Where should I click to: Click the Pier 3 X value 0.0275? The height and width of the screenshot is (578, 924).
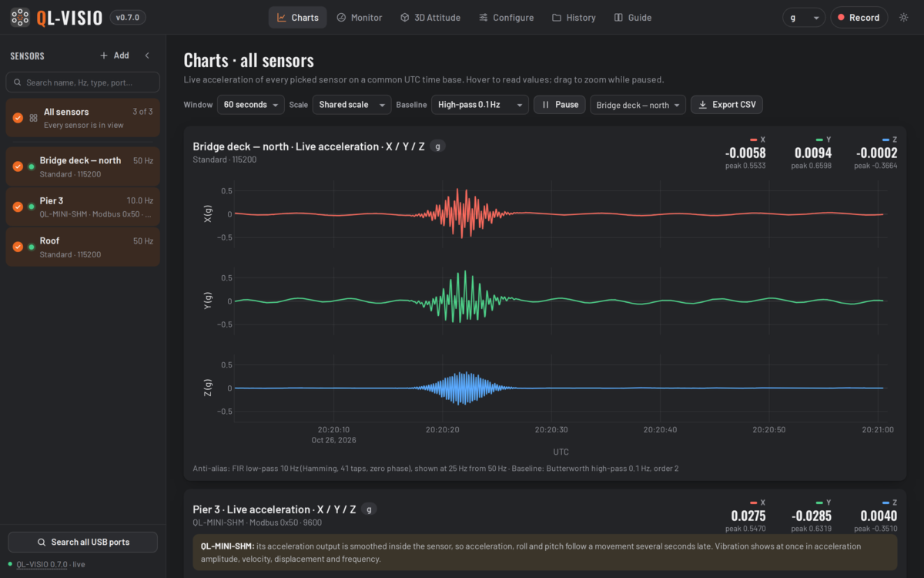pyautogui.click(x=748, y=516)
